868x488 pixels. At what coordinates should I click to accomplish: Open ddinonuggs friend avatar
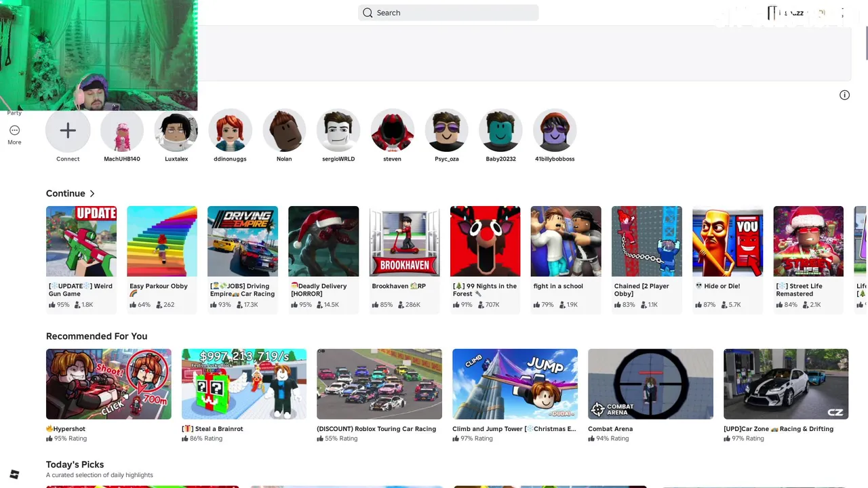point(230,131)
